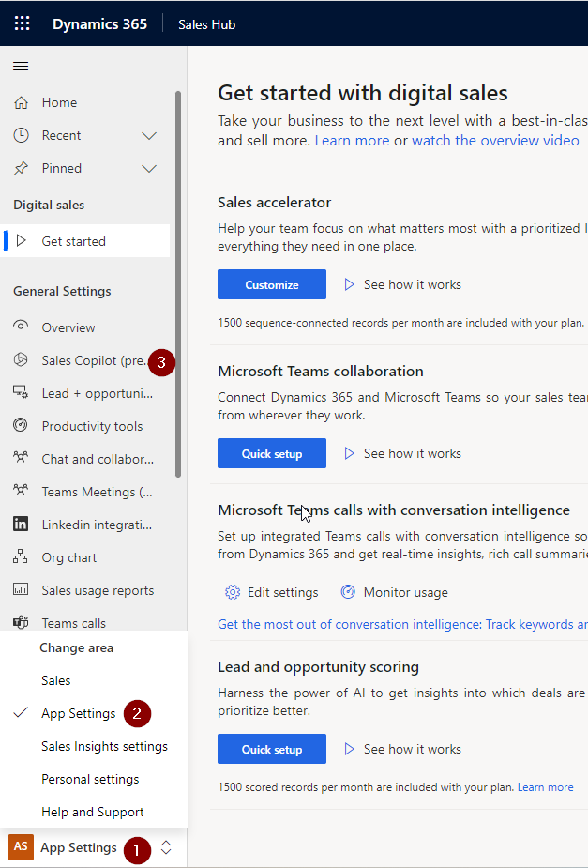
Task: Click the Sales Copilot icon
Action: point(21,359)
